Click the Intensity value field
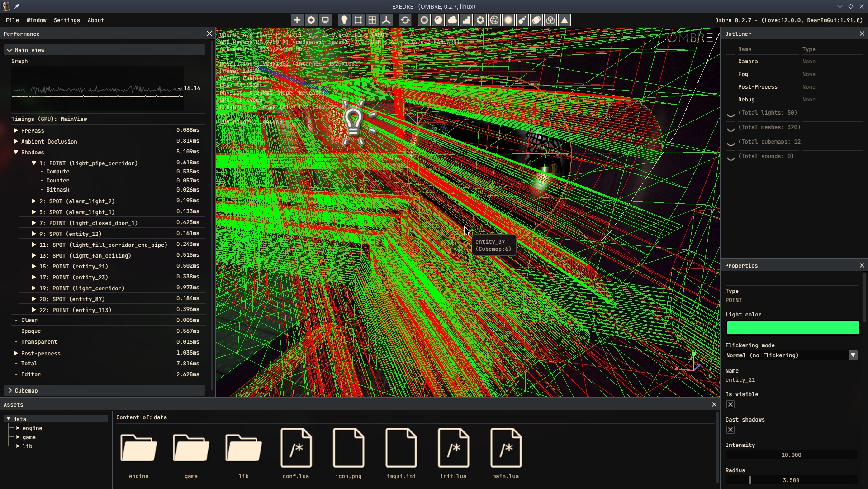 click(791, 455)
